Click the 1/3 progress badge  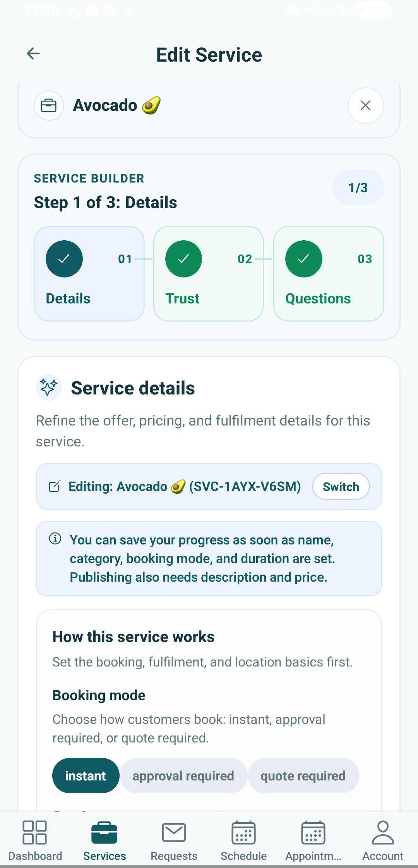point(358,188)
